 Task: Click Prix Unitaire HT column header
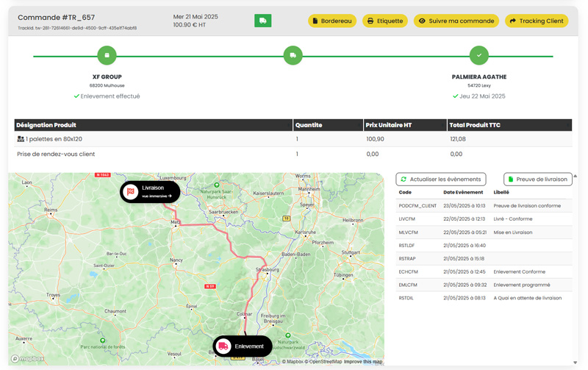point(405,125)
